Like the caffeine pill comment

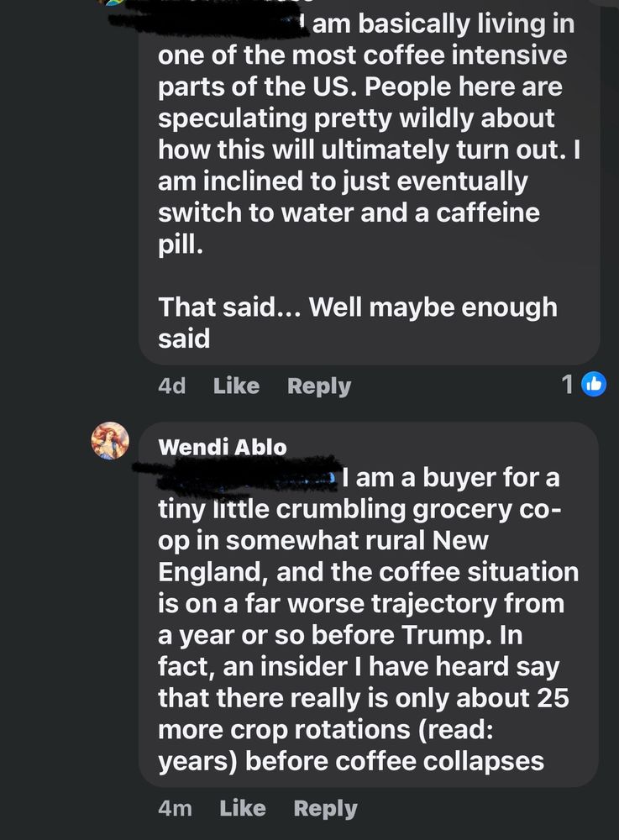pos(236,386)
